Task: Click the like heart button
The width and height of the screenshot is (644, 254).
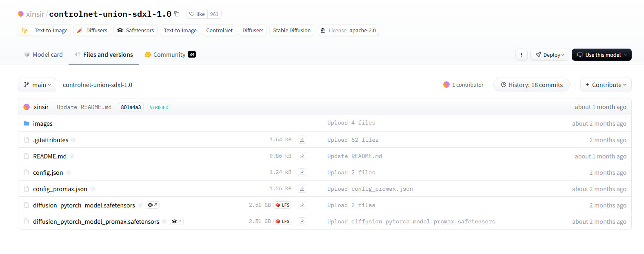Action: coord(197,14)
